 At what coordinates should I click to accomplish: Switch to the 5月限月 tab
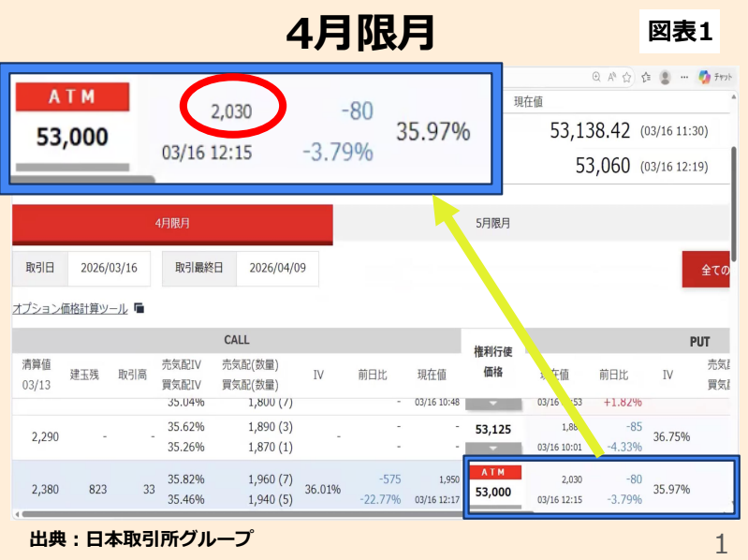(x=493, y=224)
